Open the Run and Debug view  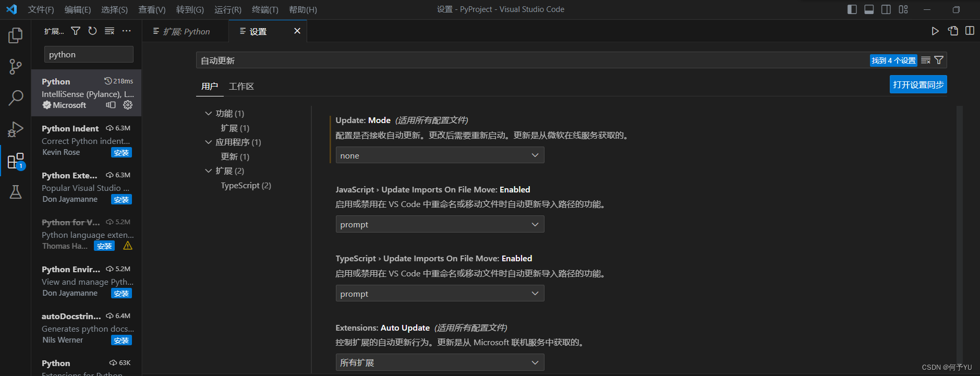pos(16,129)
